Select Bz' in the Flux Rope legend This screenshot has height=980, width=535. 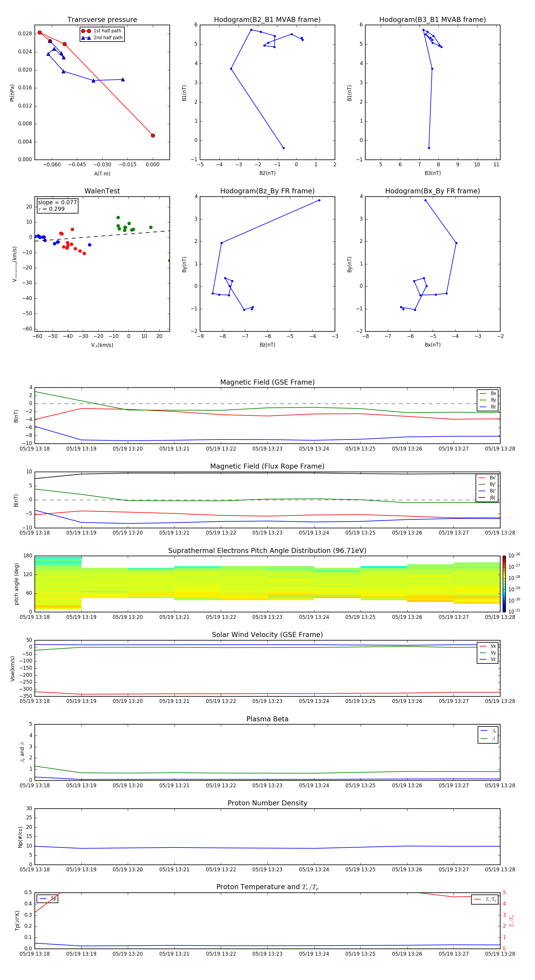[x=487, y=491]
